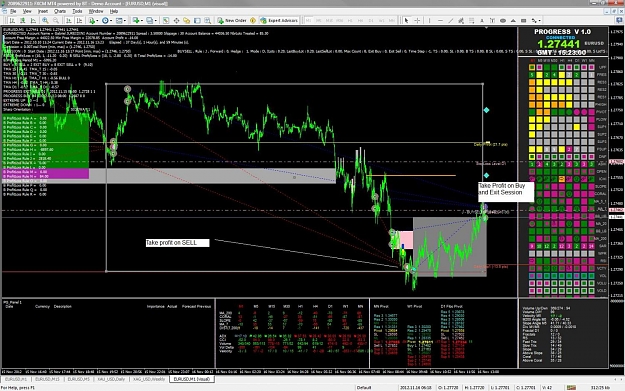Show the Data Window panel
The height and width of the screenshot is (391, 625).
coord(176,20)
